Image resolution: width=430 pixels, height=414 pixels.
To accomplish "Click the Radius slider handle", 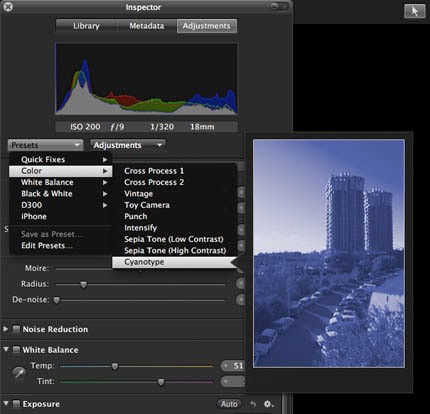I will point(84,284).
